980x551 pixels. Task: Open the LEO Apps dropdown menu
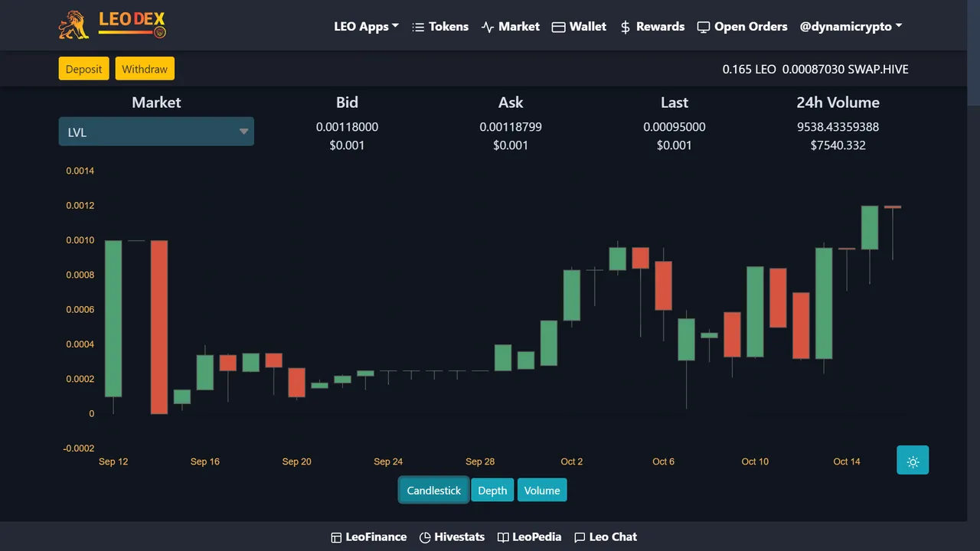[x=366, y=26]
